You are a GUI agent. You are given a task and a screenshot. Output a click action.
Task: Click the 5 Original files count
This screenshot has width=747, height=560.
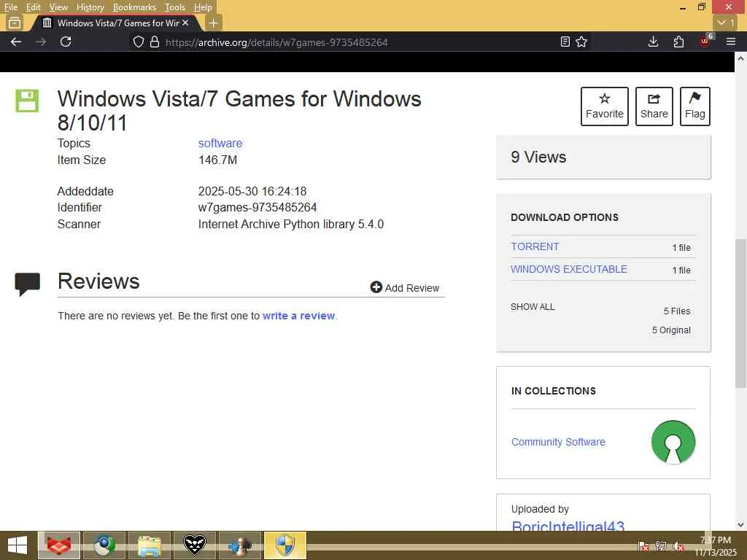pyautogui.click(x=671, y=330)
